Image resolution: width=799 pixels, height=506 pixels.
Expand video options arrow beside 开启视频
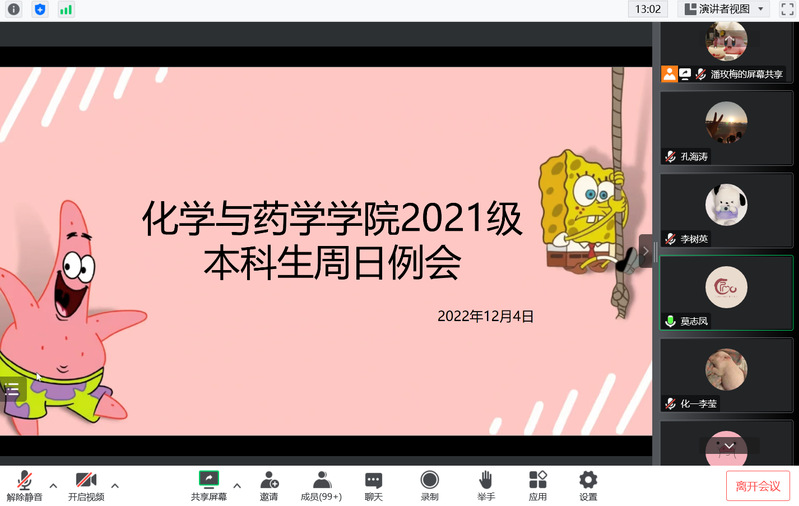(x=115, y=486)
